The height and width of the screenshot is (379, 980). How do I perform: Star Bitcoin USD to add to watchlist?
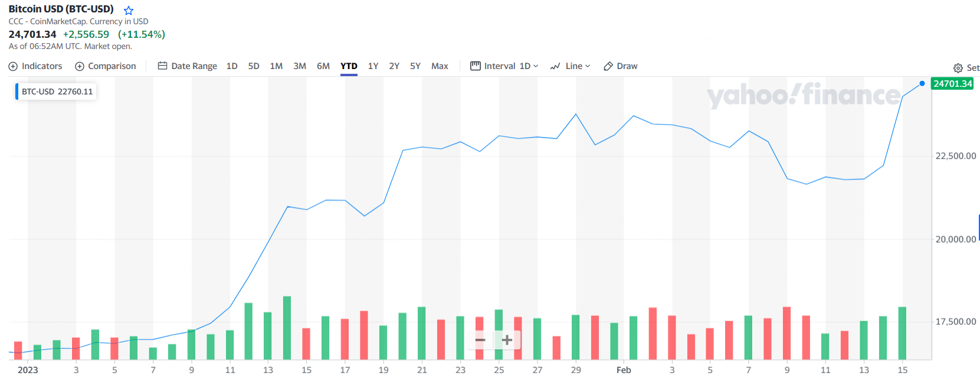click(x=129, y=10)
